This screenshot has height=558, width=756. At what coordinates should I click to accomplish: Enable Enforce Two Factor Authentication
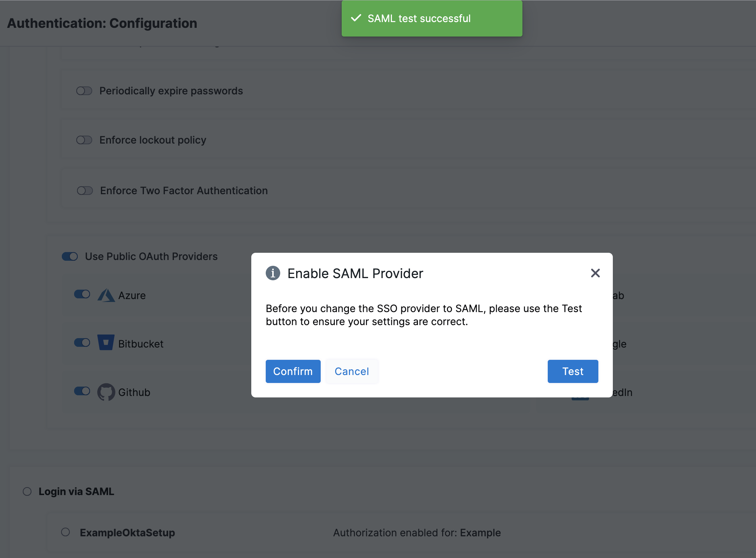(85, 191)
